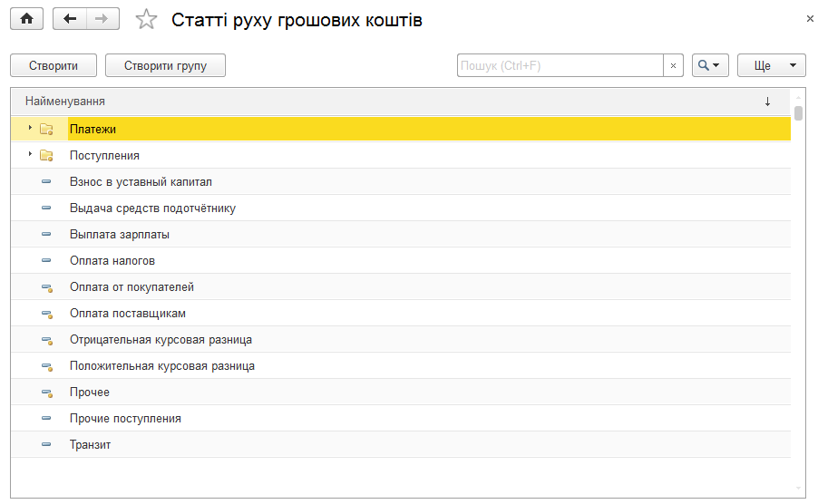This screenshot has width=818, height=504.
Task: Select the Транзит item
Action: (401, 444)
